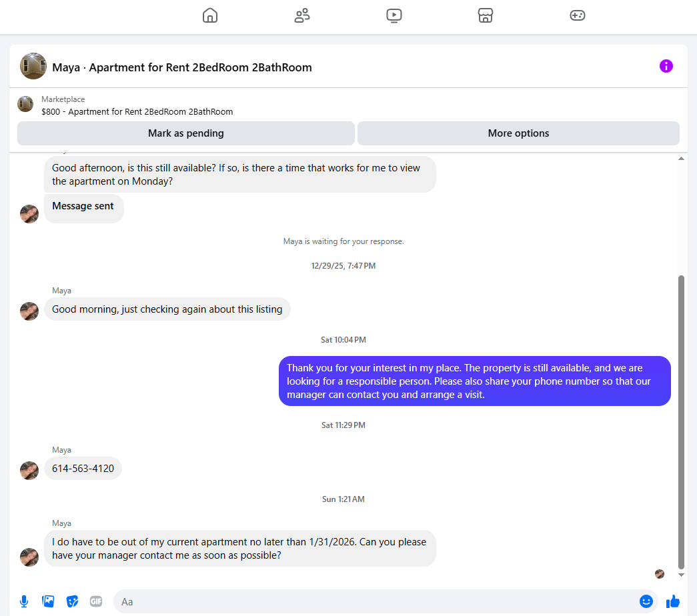This screenshot has height=616, width=697.
Task: Click the 'Message sent' bubble
Action: click(83, 208)
